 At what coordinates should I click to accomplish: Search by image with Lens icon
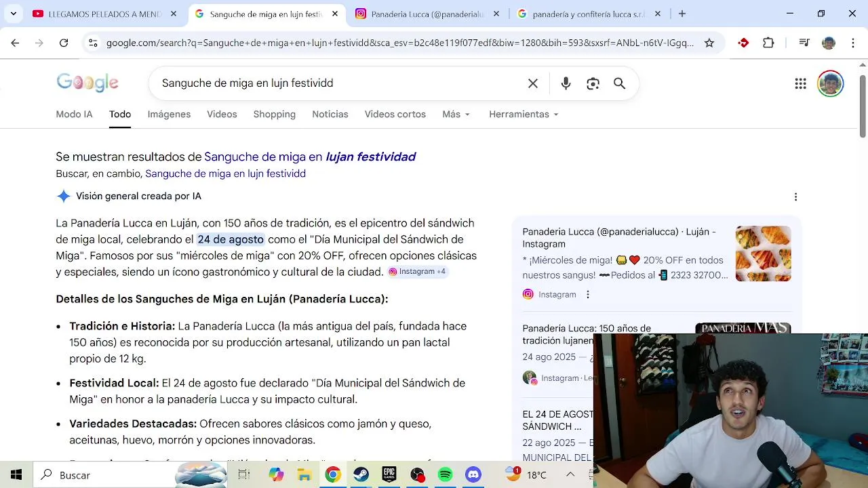click(593, 83)
